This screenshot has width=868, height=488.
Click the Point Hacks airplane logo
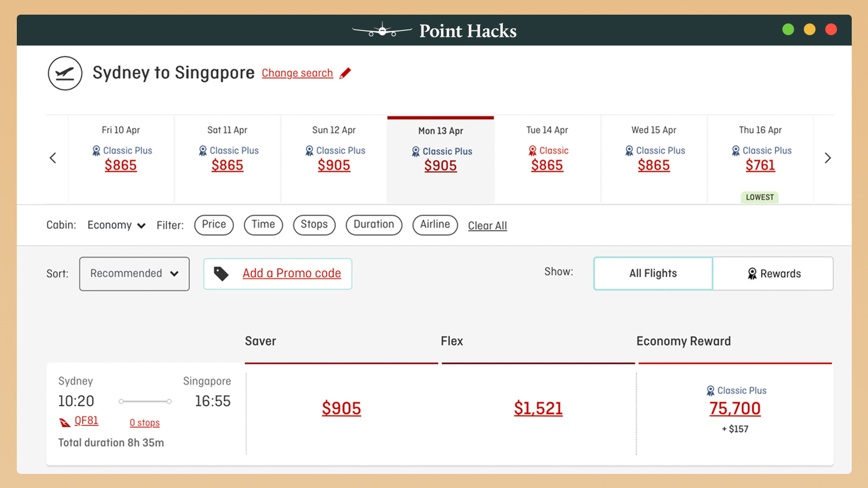pyautogui.click(x=382, y=30)
